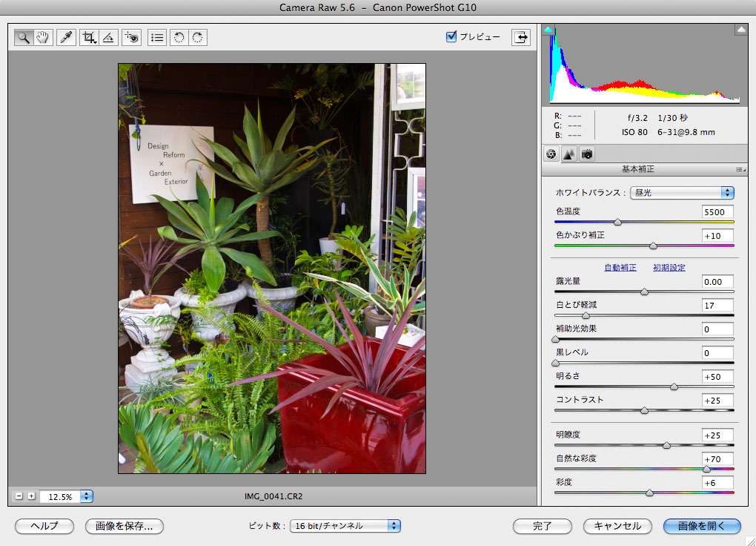This screenshot has height=546, width=756.
Task: Toggle highlight clipping warning in histogram
Action: [x=740, y=30]
